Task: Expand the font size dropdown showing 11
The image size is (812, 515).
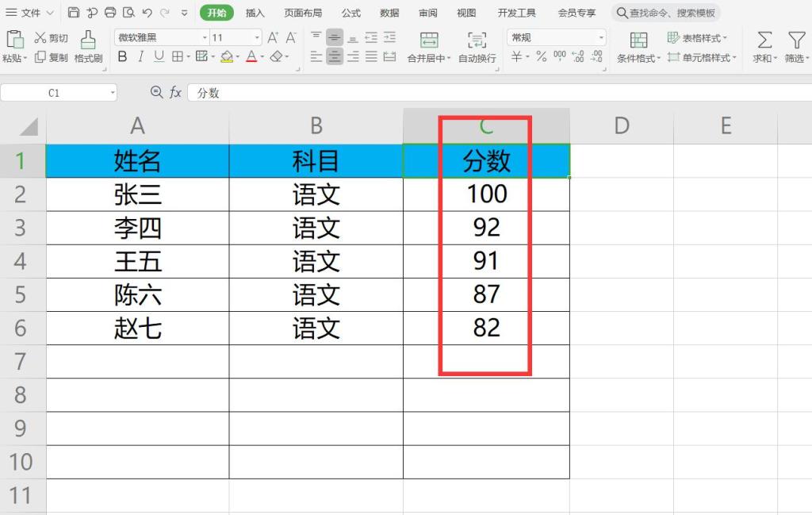Action: (x=257, y=38)
